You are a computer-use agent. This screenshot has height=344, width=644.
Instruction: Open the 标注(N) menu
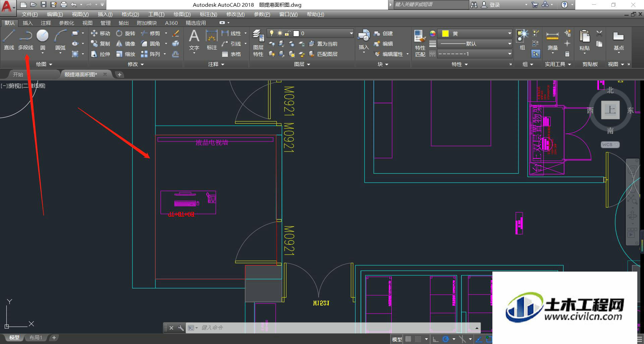tap(208, 14)
